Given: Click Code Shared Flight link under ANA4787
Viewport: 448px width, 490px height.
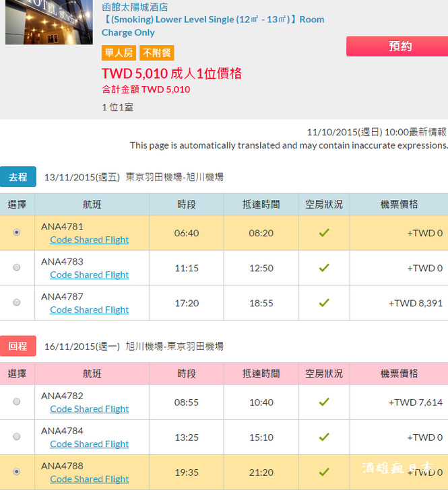Looking at the screenshot, I should coord(89,310).
